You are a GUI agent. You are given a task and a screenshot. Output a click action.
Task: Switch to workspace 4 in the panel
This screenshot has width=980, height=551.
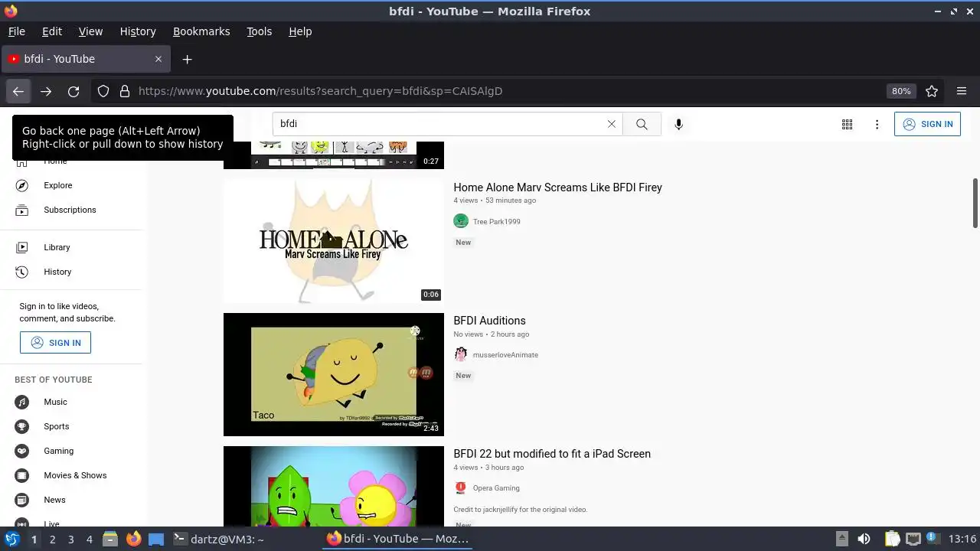pyautogui.click(x=89, y=540)
